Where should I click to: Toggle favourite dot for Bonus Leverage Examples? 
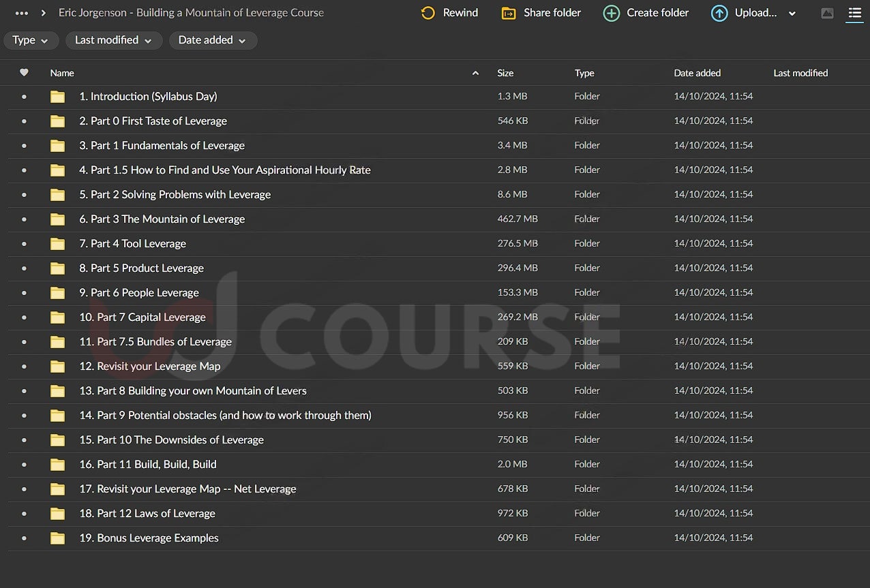pos(24,538)
